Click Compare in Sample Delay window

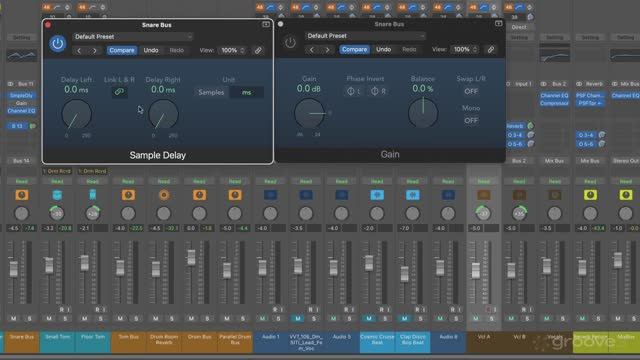point(122,51)
